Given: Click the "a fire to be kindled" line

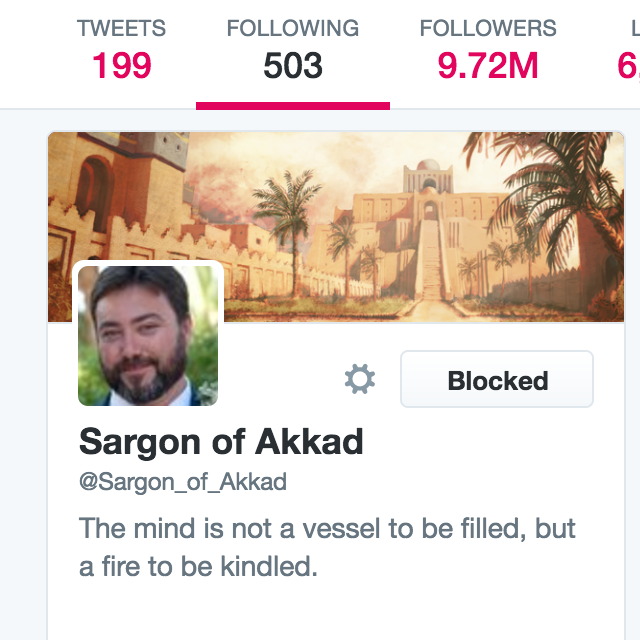Looking at the screenshot, I should 198,567.
